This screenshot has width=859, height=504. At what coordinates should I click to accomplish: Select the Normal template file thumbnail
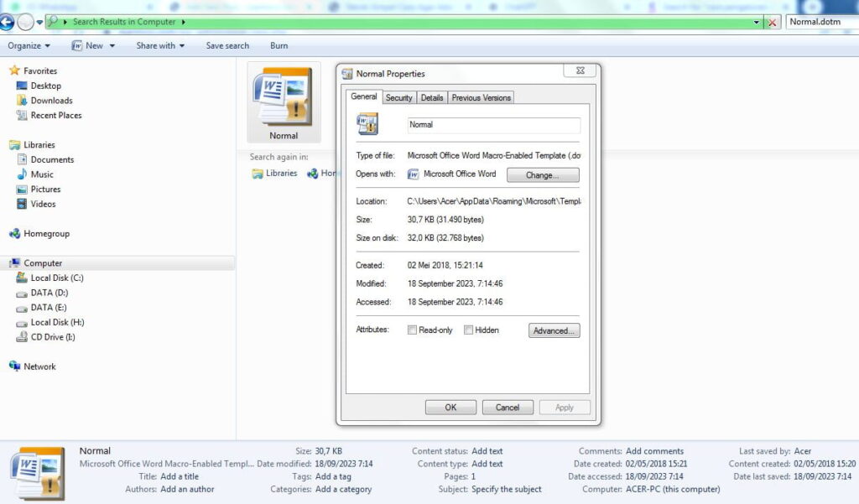point(284,102)
